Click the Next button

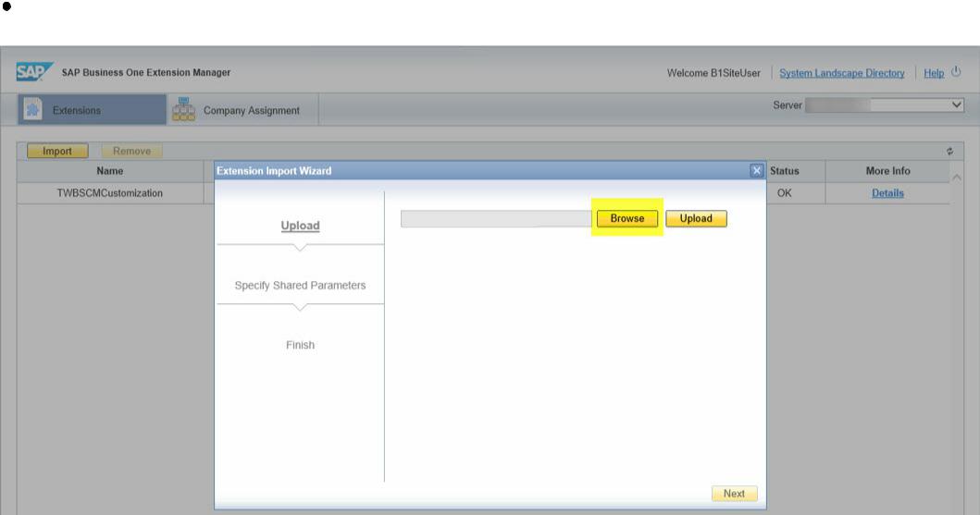pyautogui.click(x=734, y=493)
